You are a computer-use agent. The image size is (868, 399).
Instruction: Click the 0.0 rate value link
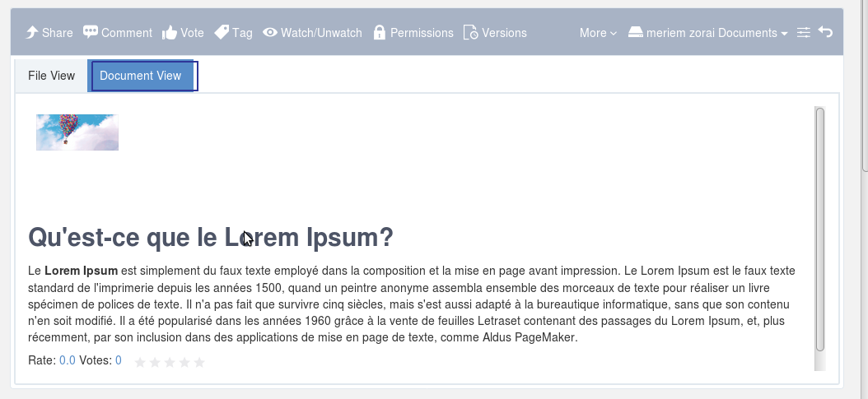point(67,361)
